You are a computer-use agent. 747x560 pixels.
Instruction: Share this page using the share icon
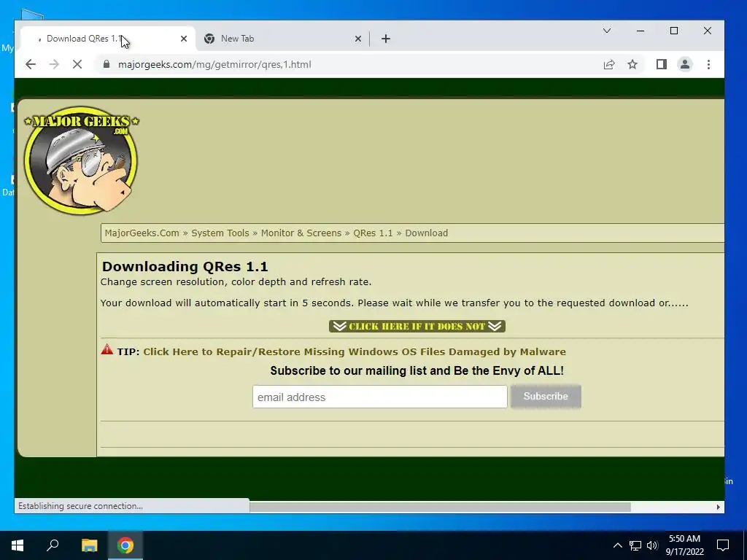(609, 64)
